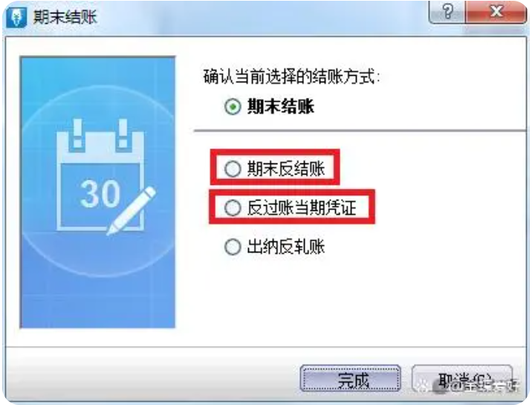Click the 期末结账 window title text
The height and width of the screenshot is (407, 532).
point(65,17)
